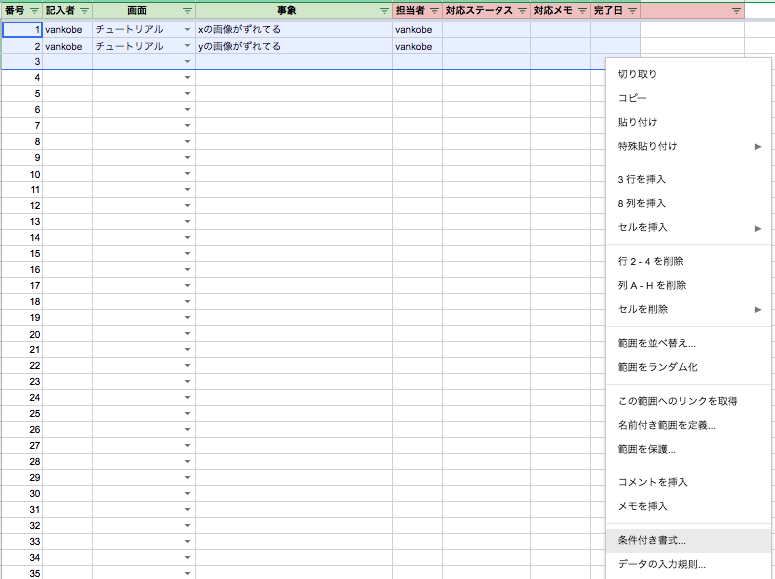
Task: Open 画面 dropdown in row 35
Action: pyautogui.click(x=187, y=574)
